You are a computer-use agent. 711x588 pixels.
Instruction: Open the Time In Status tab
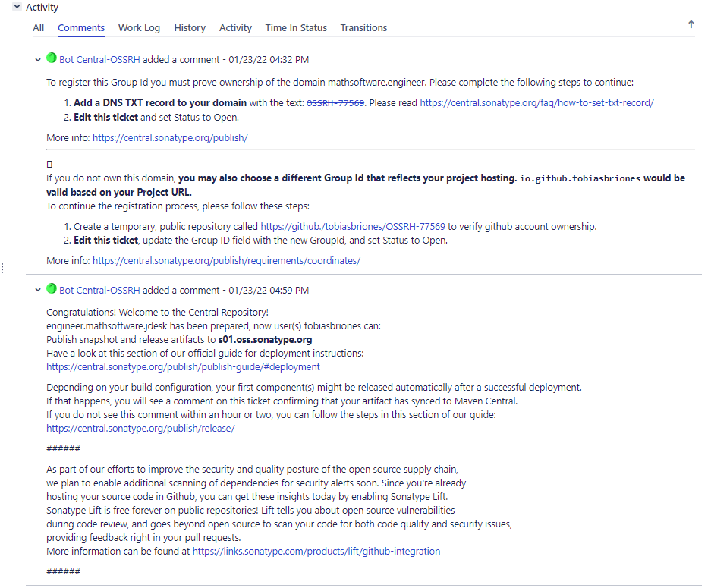tap(296, 27)
